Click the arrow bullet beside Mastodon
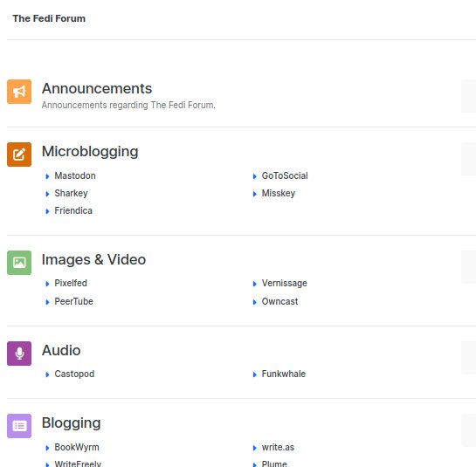Viewport: 476px width, 467px height. click(47, 176)
